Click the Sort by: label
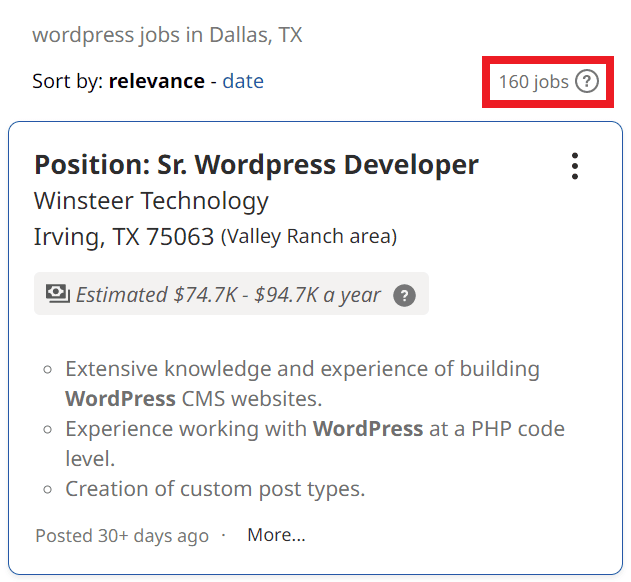The image size is (631, 582). (68, 82)
